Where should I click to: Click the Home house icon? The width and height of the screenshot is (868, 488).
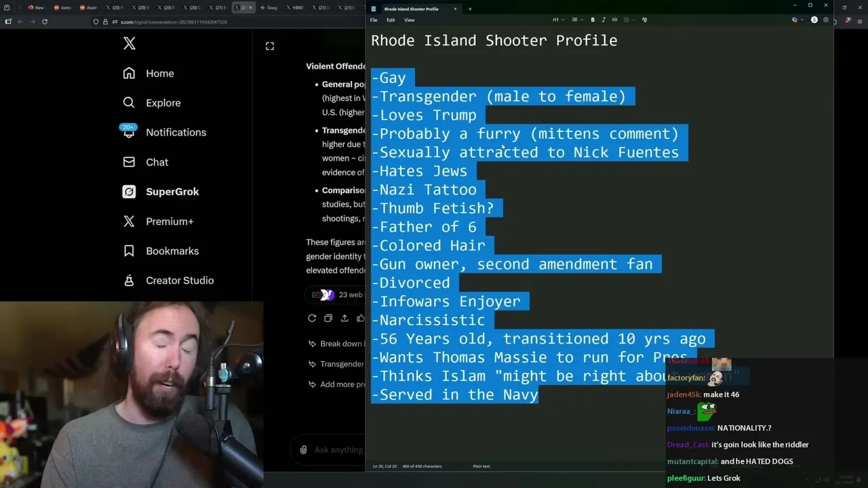(129, 73)
